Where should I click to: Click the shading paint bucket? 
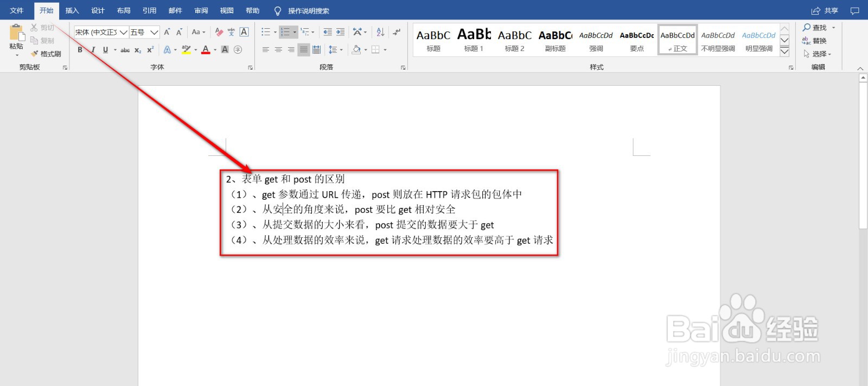tap(356, 49)
